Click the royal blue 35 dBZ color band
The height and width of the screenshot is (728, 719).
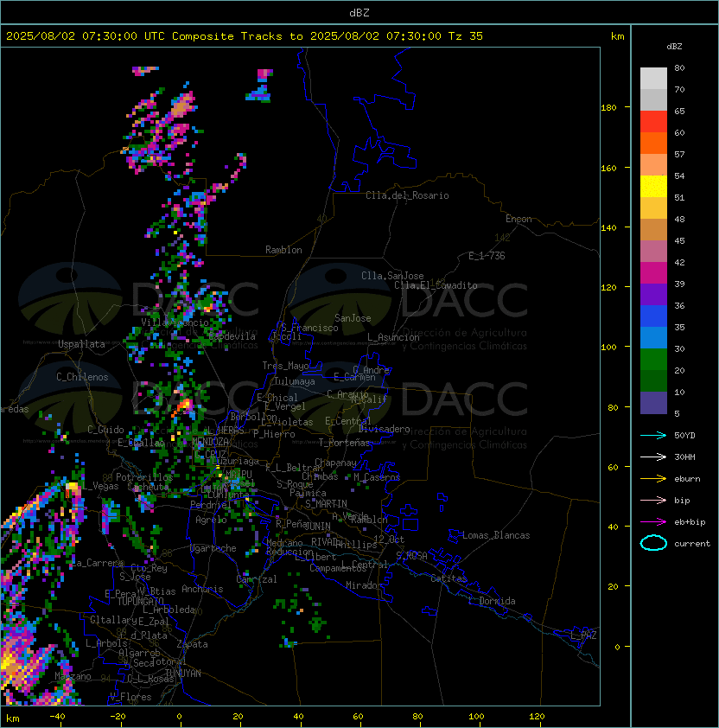(653, 316)
